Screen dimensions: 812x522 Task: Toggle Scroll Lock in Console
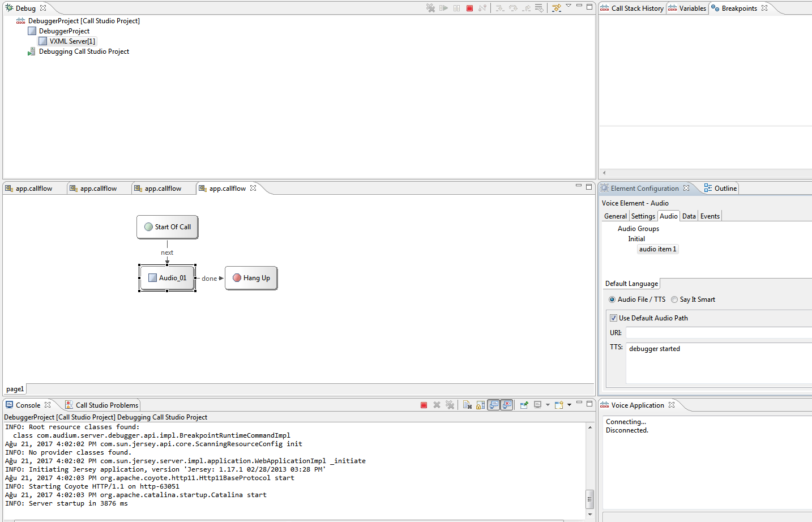click(x=480, y=405)
